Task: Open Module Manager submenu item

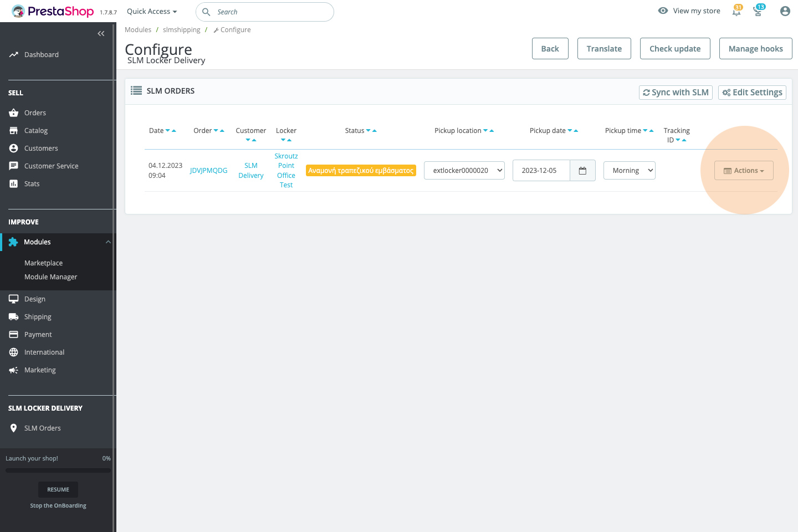Action: click(x=50, y=277)
